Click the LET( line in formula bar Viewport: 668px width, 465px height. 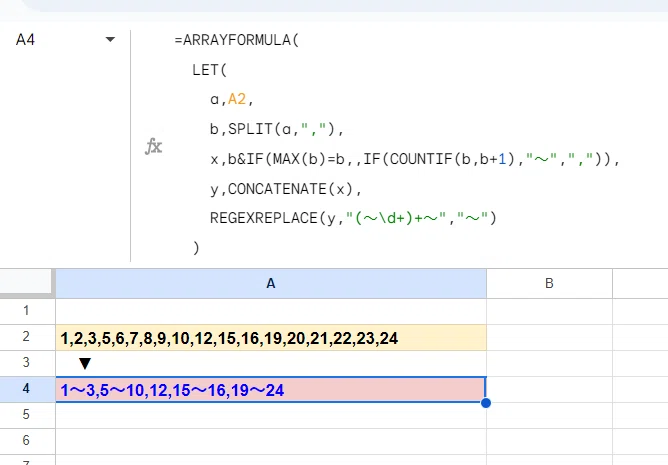[210, 70]
